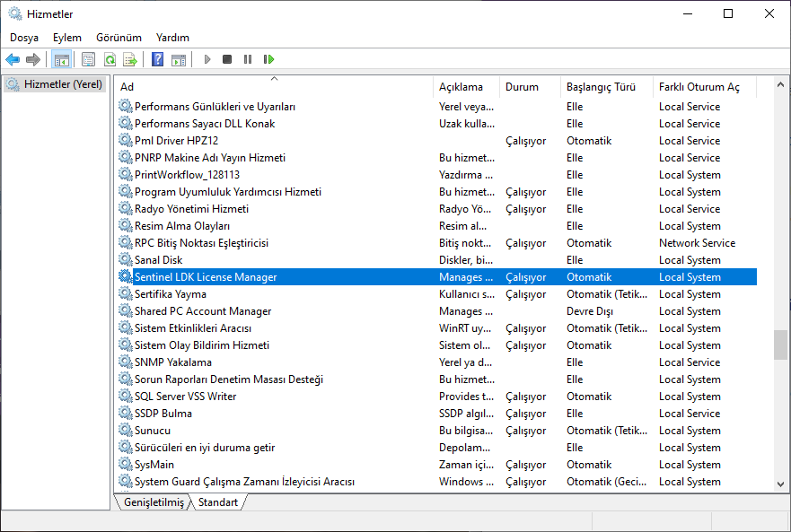Click the Back arrow in toolbar
Viewport: 791px width, 532px height.
(13, 59)
